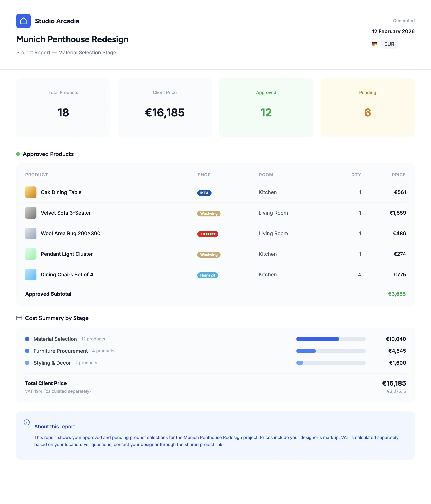Viewport: 431px width, 504px height.
Task: Click the Styling & Decor stage dot
Action: 27,363
